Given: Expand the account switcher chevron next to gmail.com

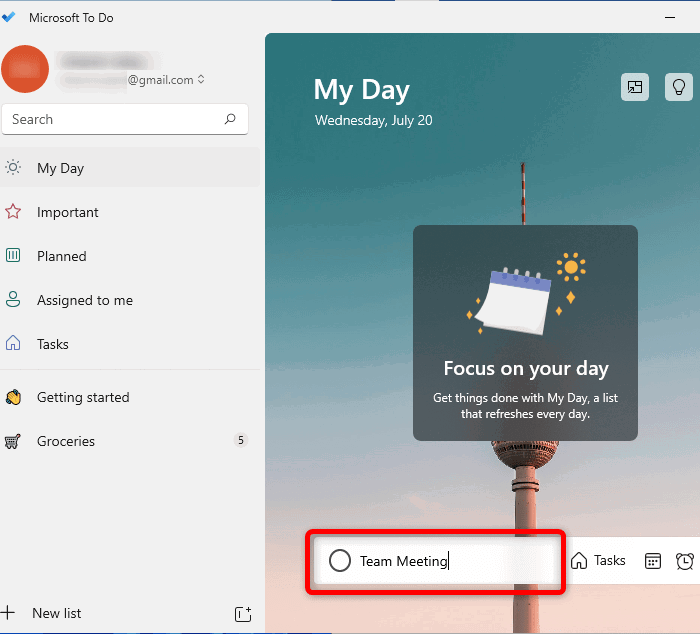Looking at the screenshot, I should pos(201,79).
